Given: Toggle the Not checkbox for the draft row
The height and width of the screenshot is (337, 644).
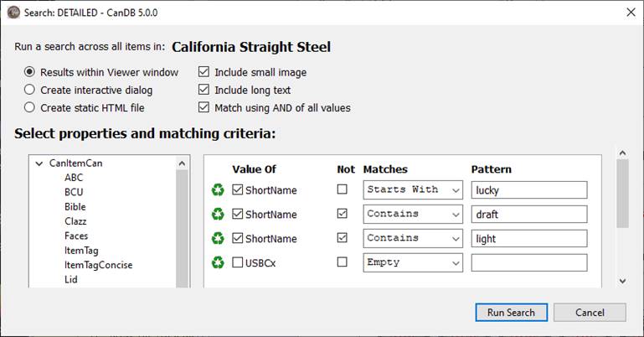Looking at the screenshot, I should (343, 214).
